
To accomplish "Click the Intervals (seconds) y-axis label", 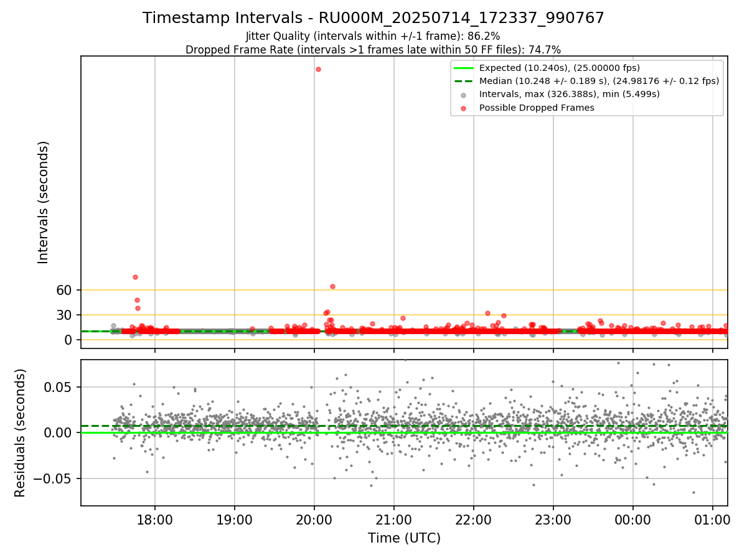I will tap(43, 202).
